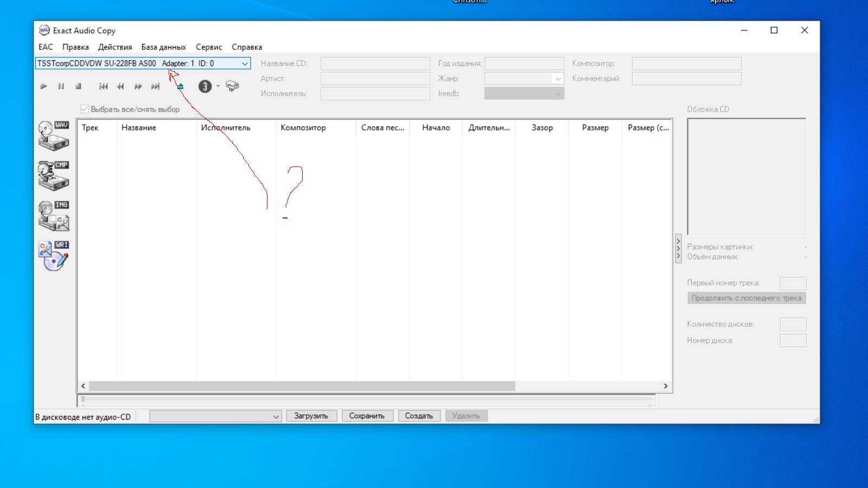868x488 pixels.
Task: Click the mailbox submit icon
Action: pos(232,86)
